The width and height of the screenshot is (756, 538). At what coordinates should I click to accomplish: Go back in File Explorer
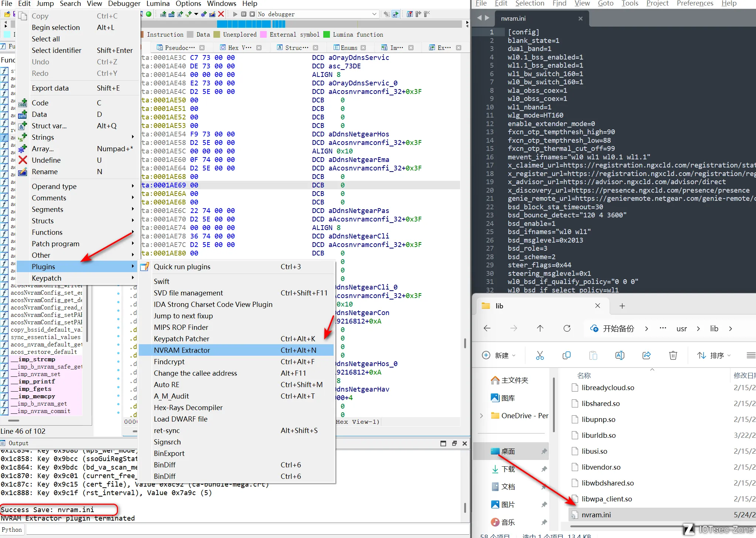coord(487,328)
